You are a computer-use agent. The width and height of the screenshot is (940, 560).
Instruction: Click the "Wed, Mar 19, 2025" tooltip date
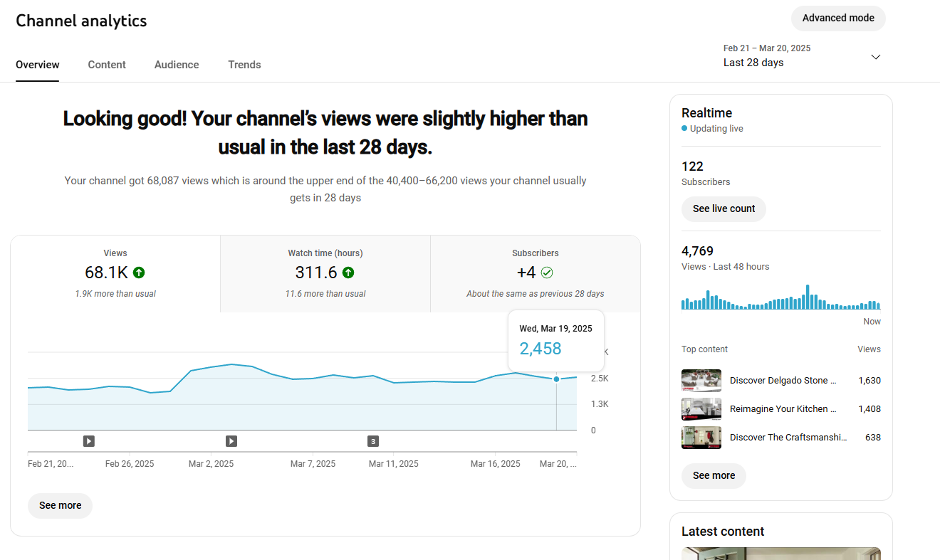click(555, 329)
